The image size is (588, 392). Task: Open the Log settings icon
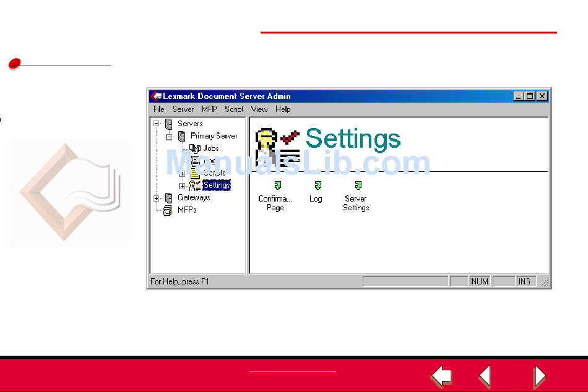pyautogui.click(x=318, y=185)
